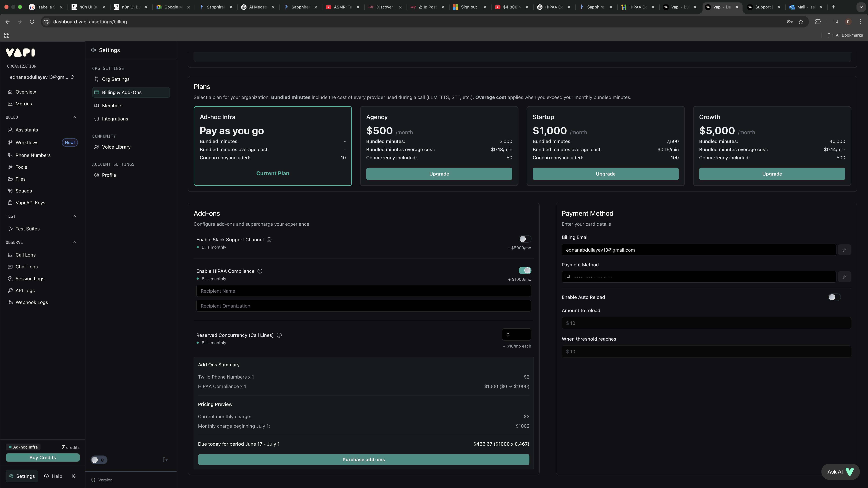Click Upgrade on the Agency plan
The image size is (868, 488).
[x=439, y=174]
